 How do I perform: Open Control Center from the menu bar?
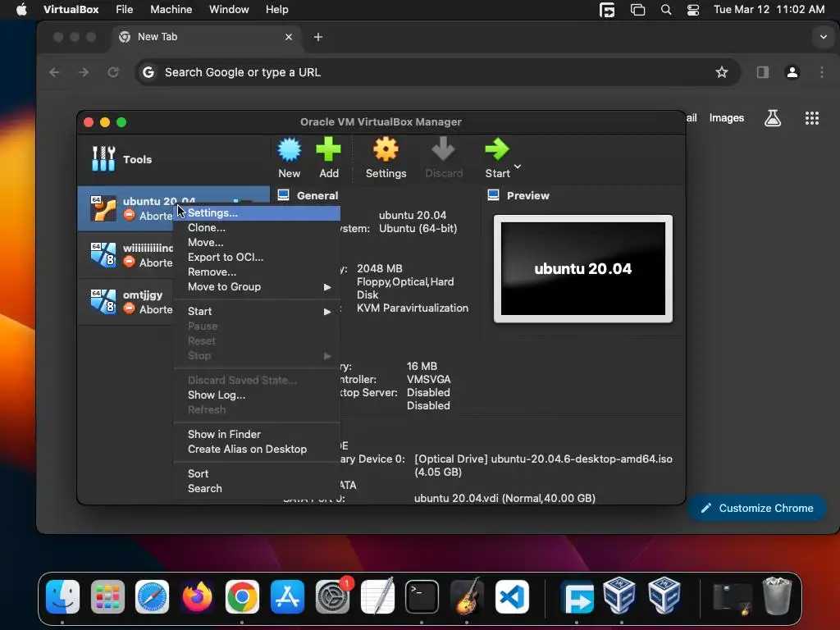pyautogui.click(x=693, y=10)
